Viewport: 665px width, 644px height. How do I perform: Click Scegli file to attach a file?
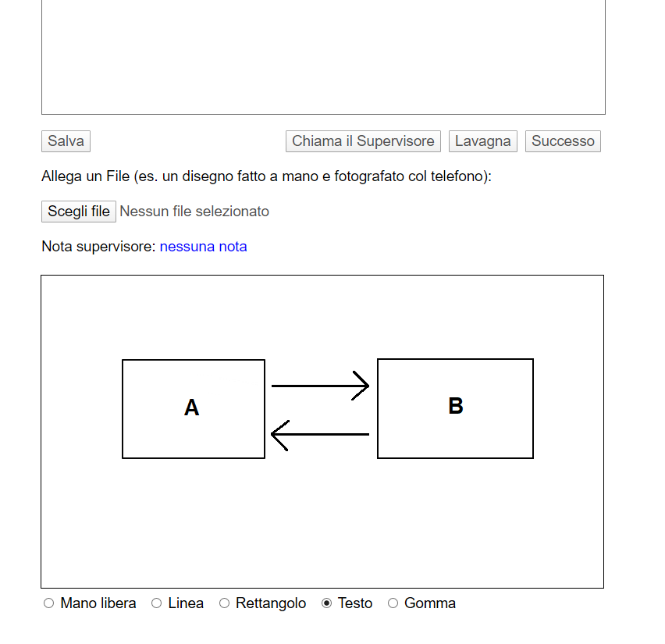78,212
